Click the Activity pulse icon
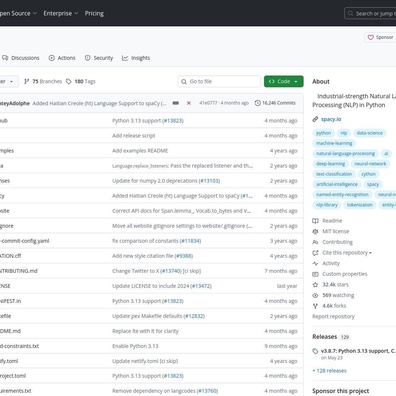 (x=315, y=263)
